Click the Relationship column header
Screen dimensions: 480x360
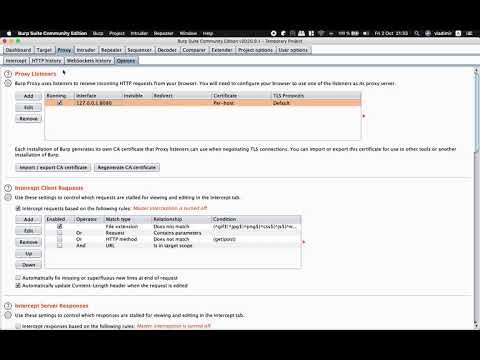tap(181, 219)
